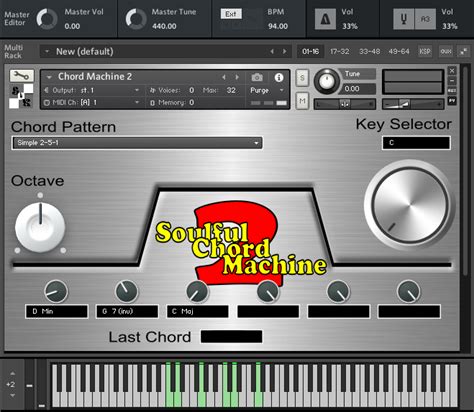Click the instrument Tune knob
The height and width of the screenshot is (412, 474).
click(327, 81)
